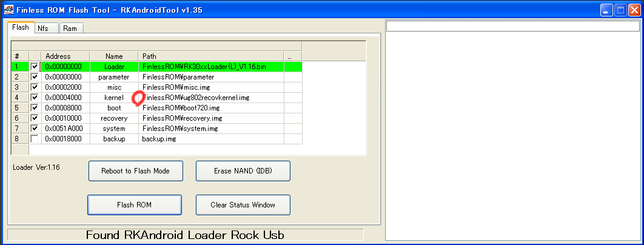Select the ug802recovkernel.img path cell

pos(211,98)
